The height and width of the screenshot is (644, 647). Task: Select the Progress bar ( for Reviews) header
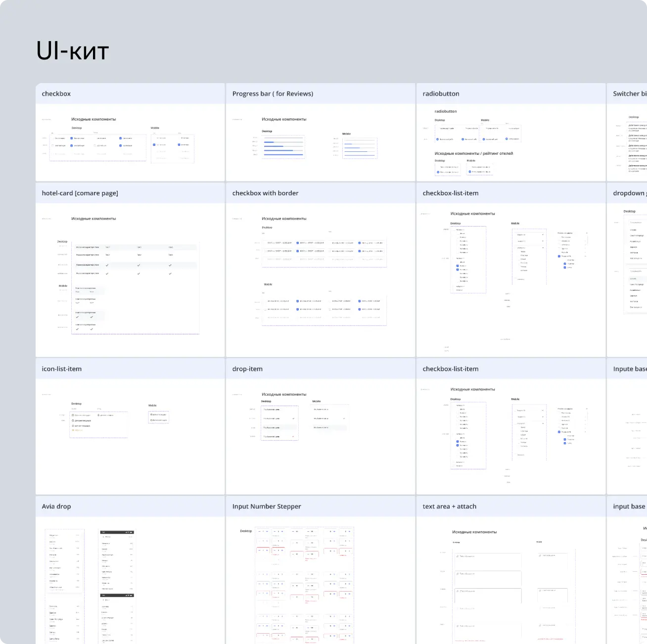click(273, 94)
